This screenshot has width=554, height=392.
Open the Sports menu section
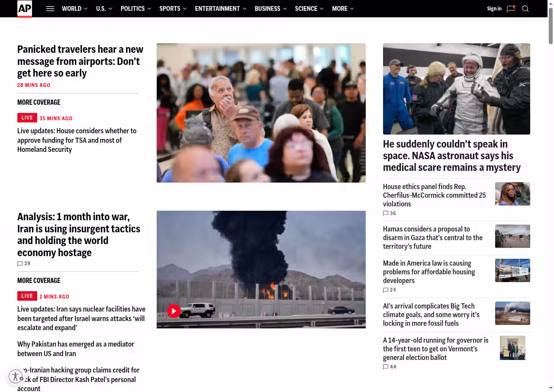tap(170, 9)
